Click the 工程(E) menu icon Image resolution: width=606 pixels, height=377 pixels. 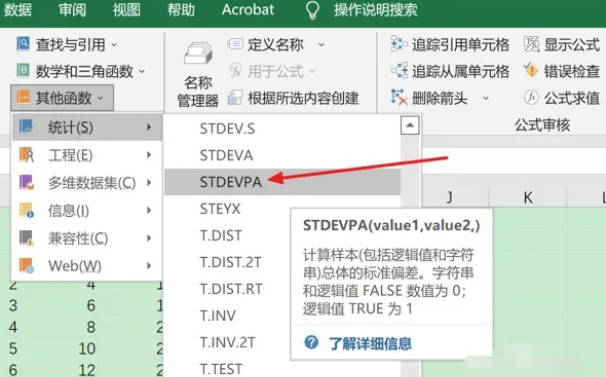26,155
